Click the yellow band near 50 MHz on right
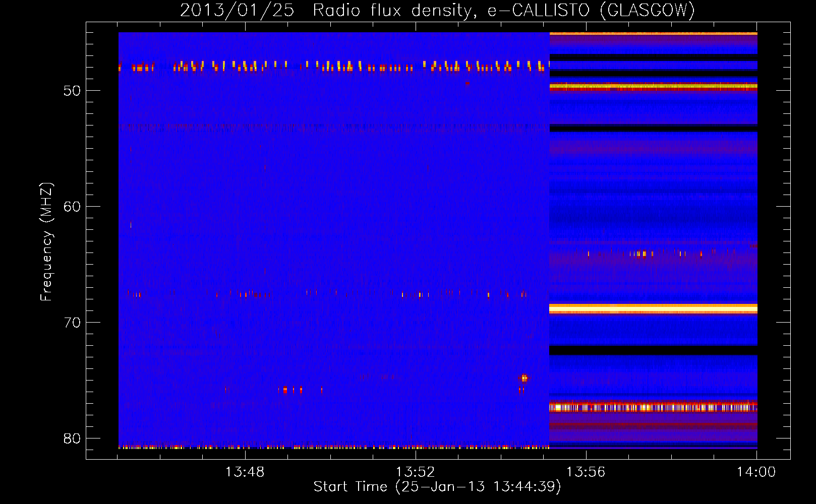This screenshot has height=504, width=816. 653,87
